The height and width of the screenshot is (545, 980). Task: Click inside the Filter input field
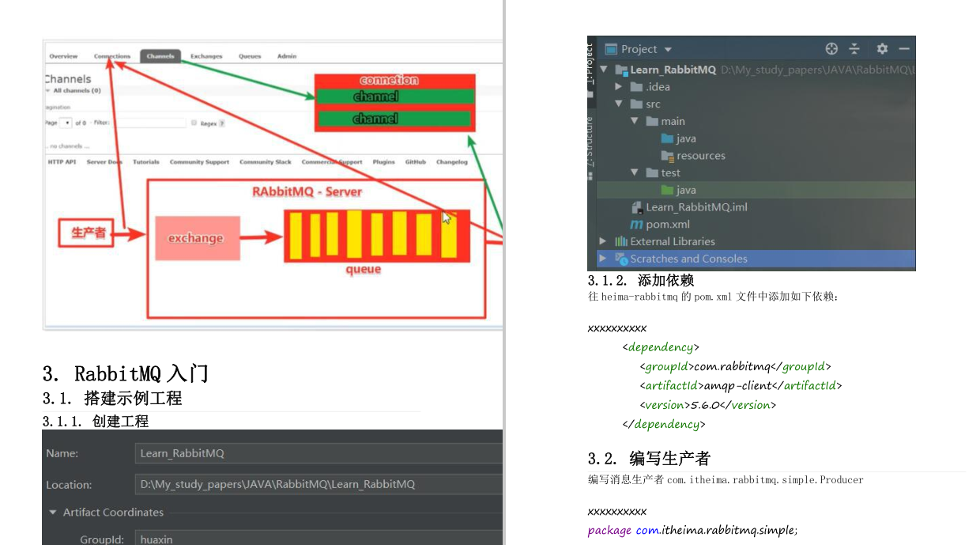(x=151, y=123)
